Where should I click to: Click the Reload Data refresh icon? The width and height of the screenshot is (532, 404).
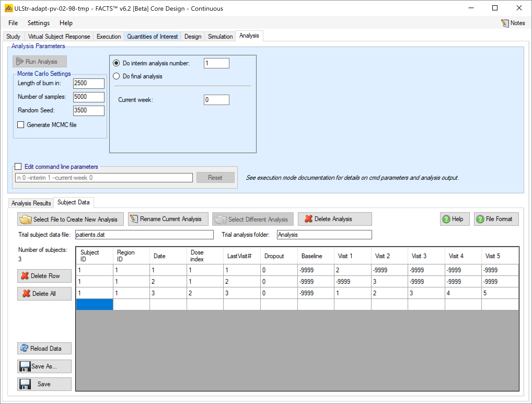coord(24,348)
